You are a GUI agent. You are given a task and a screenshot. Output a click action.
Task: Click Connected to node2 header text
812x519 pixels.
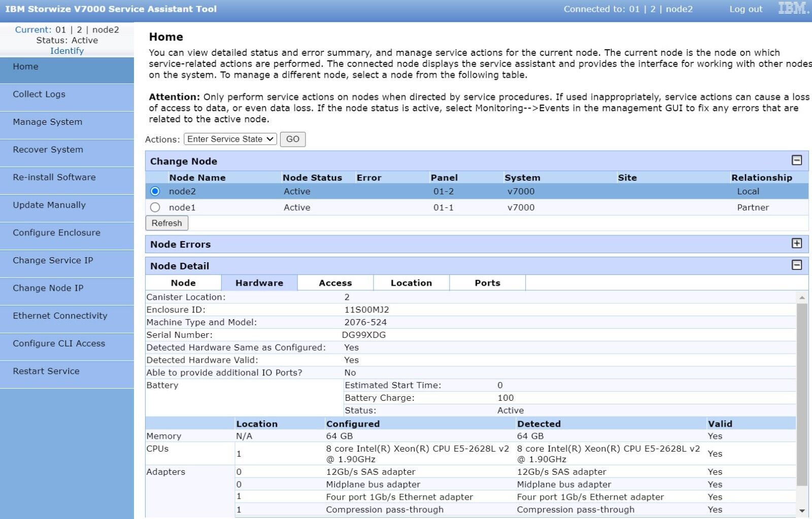(x=628, y=9)
